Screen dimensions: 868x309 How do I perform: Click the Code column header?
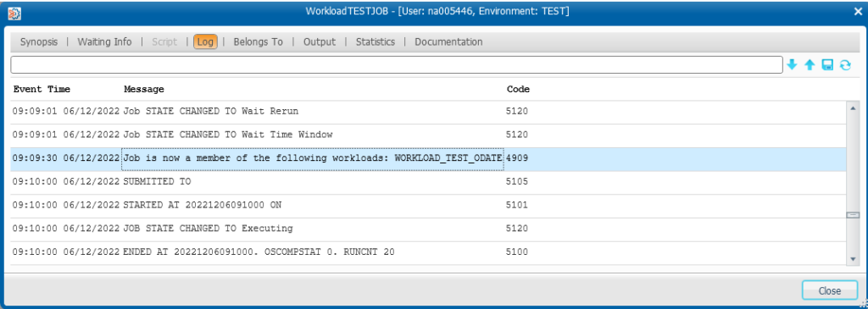pos(518,89)
